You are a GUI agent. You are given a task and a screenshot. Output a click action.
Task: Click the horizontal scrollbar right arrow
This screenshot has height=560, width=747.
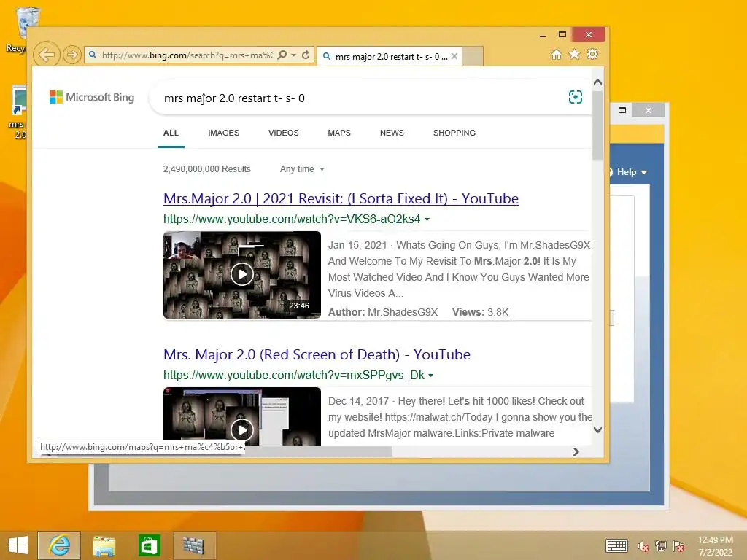pos(576,451)
